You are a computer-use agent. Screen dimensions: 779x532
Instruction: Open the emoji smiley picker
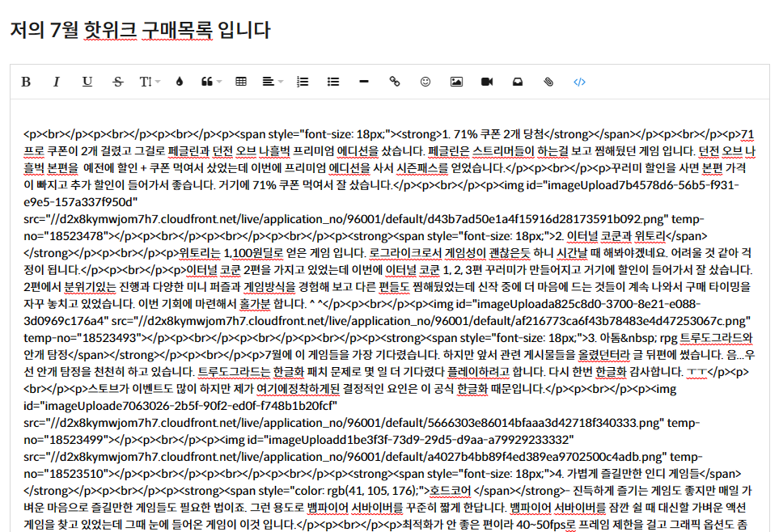point(425,82)
